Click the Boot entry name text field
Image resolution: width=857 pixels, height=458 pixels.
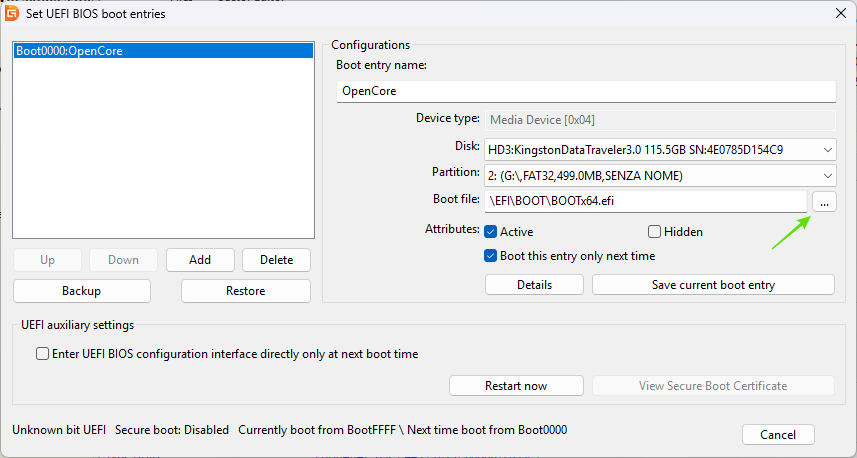click(x=586, y=91)
